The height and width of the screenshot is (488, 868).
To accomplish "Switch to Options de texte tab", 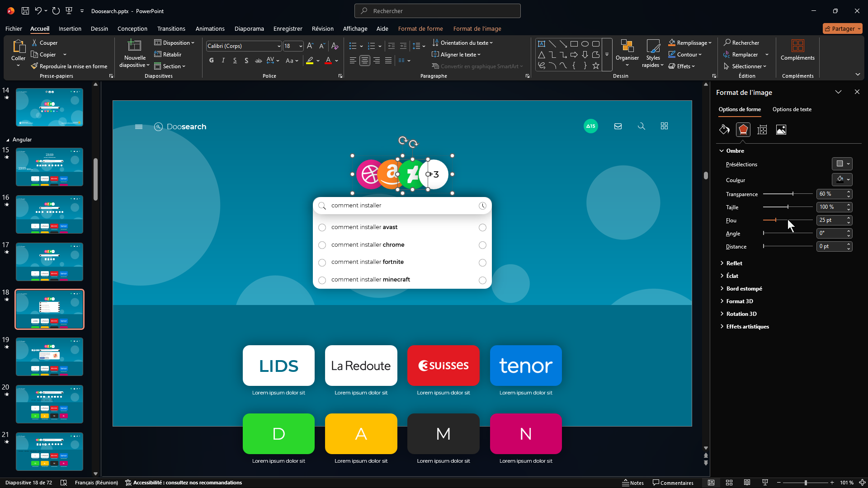I will 792,109.
